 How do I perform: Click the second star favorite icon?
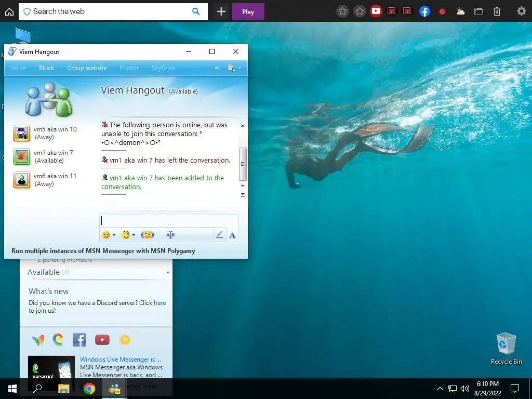pyautogui.click(x=360, y=11)
